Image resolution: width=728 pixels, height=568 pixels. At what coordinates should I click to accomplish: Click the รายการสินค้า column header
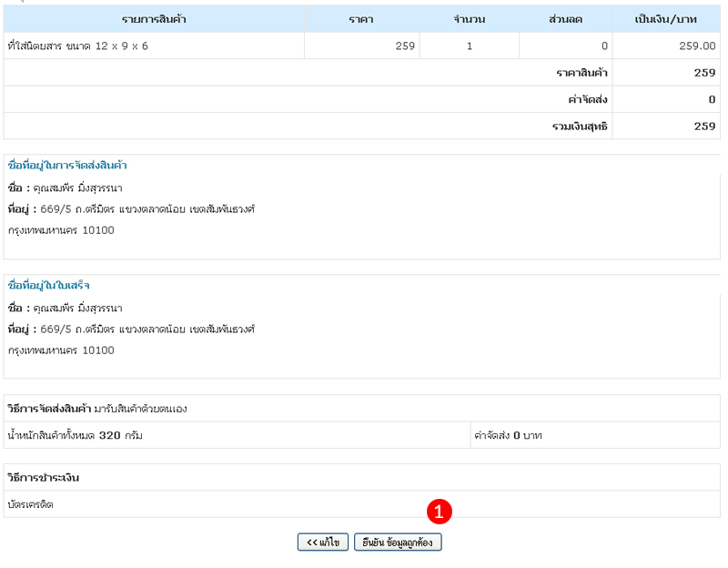[154, 19]
